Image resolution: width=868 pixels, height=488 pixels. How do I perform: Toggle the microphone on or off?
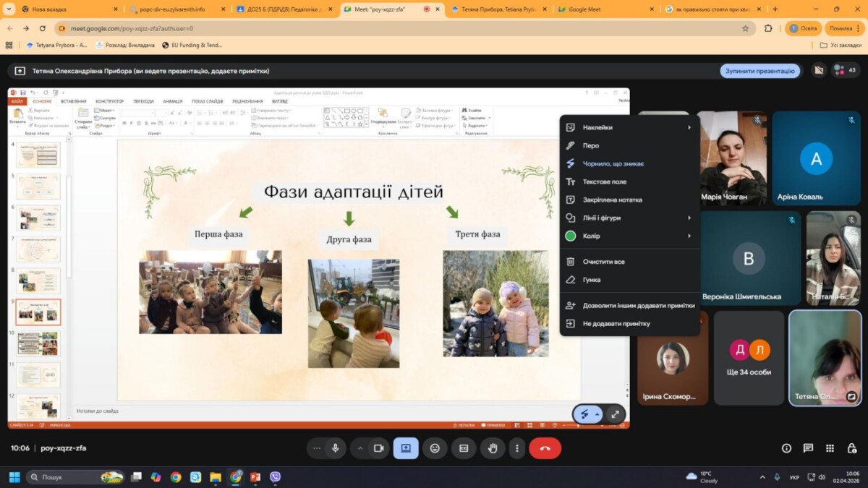click(335, 448)
